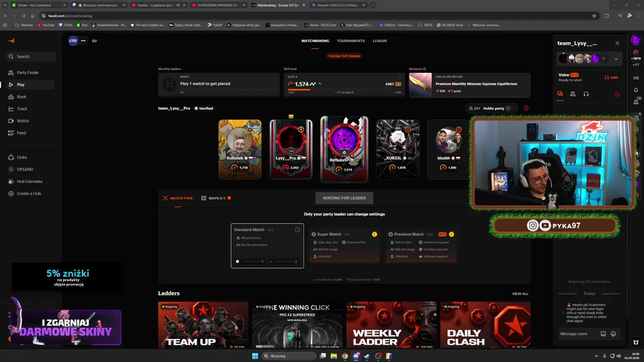The width and height of the screenshot is (644, 362).
Task: Open File Explorer from the taskbar
Action: [x=334, y=356]
